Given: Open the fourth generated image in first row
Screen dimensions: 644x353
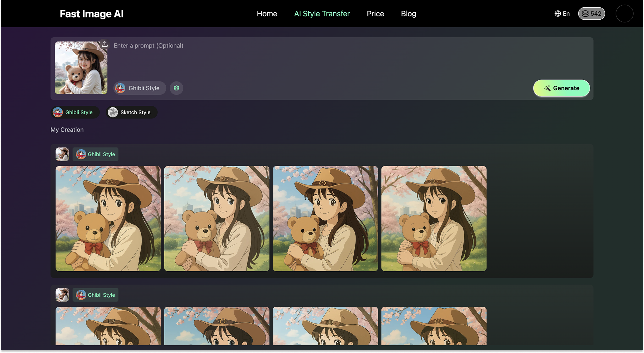Looking at the screenshot, I should (434, 219).
